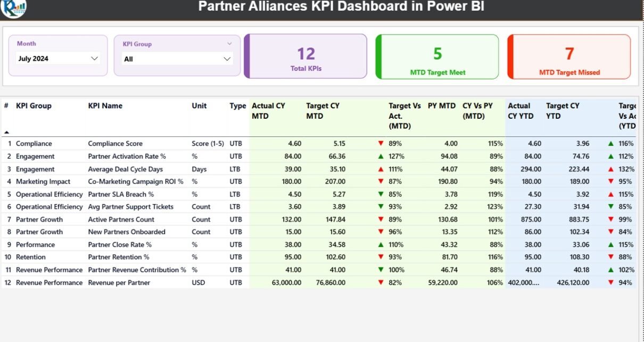Click the green up arrow for Partner Close Rate MTD
This screenshot has width=644, height=342.
click(x=381, y=245)
